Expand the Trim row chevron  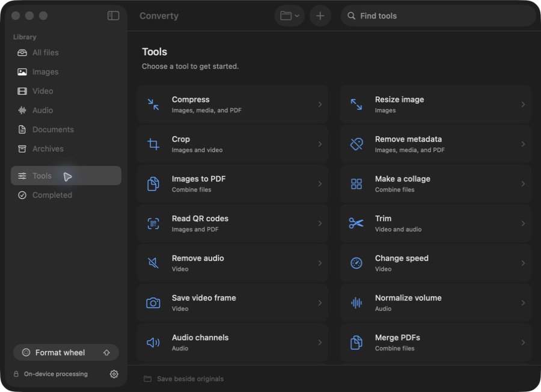pyautogui.click(x=523, y=224)
